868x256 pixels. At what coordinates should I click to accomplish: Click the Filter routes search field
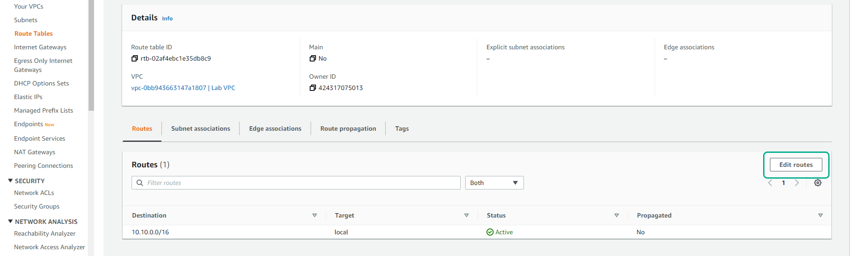point(298,183)
